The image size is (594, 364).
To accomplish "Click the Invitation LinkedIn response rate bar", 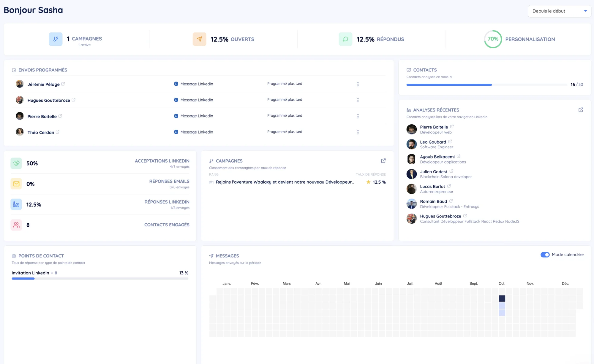I will pyautogui.click(x=100, y=279).
